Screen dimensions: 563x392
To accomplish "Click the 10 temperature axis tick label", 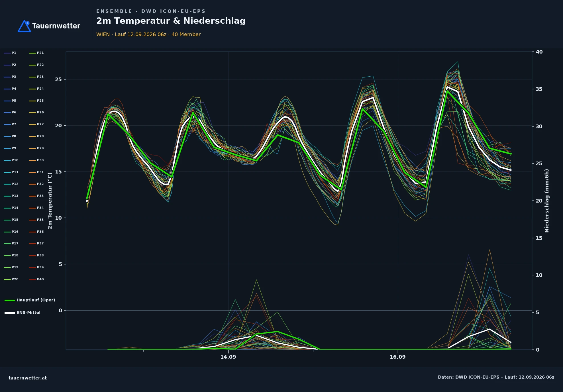I will [58, 218].
